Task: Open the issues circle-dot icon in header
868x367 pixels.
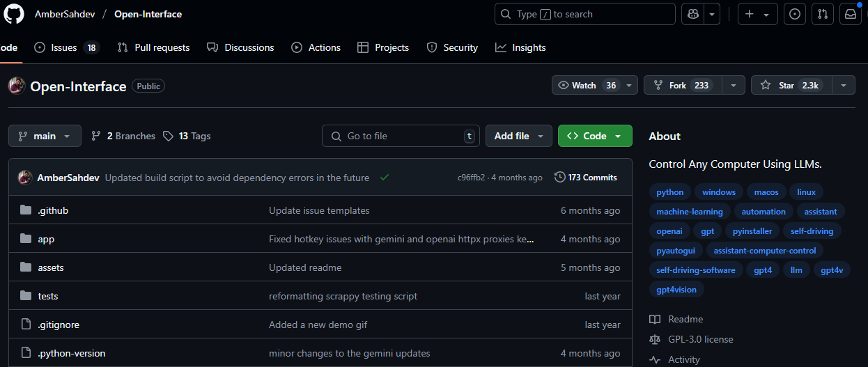Action: point(795,14)
